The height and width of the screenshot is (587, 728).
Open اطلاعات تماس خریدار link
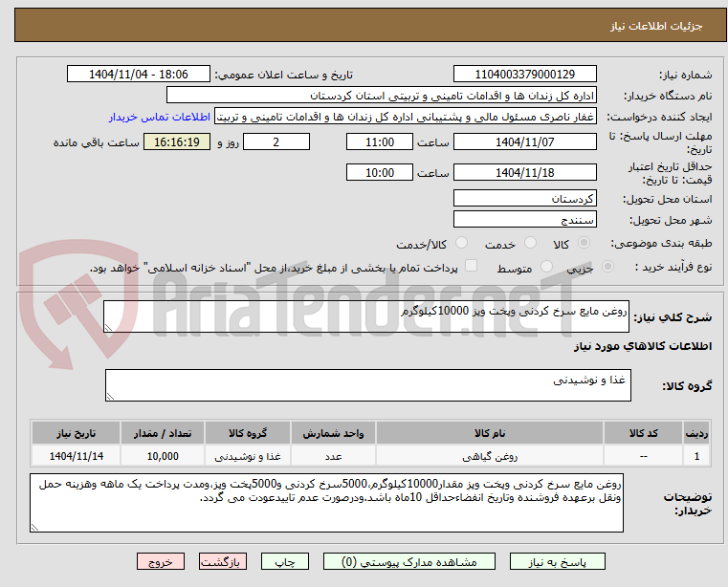click(159, 117)
